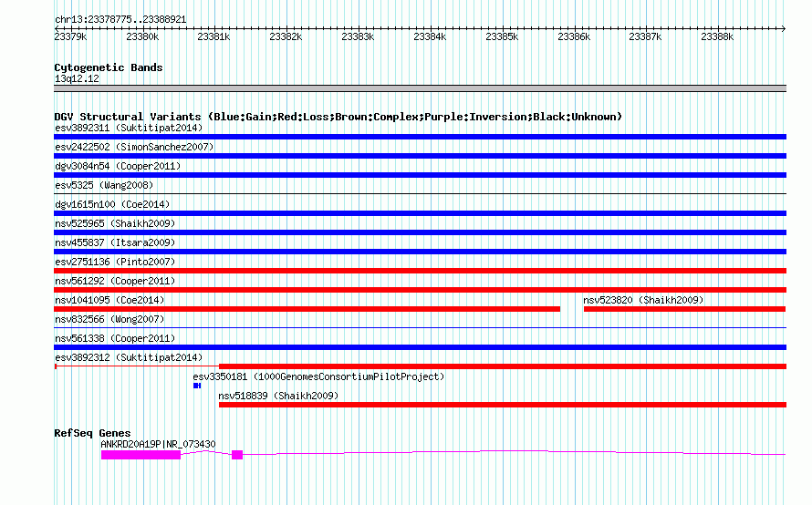This screenshot has height=505, width=812.
Task: Click the 23386k ruler position
Action: point(573,36)
